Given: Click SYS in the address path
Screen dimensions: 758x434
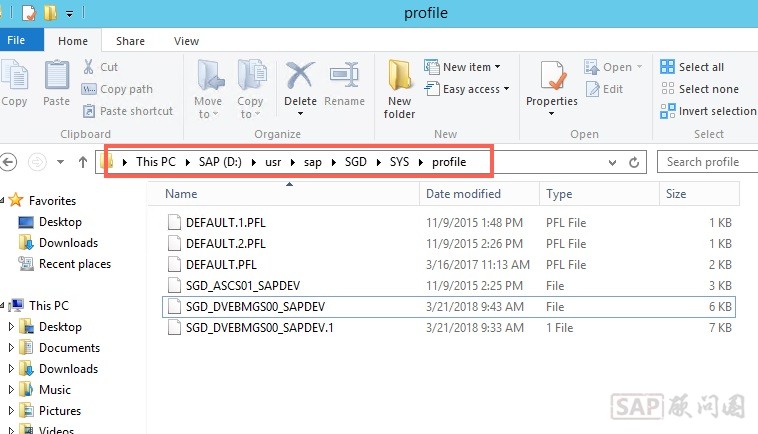Looking at the screenshot, I should [x=399, y=161].
